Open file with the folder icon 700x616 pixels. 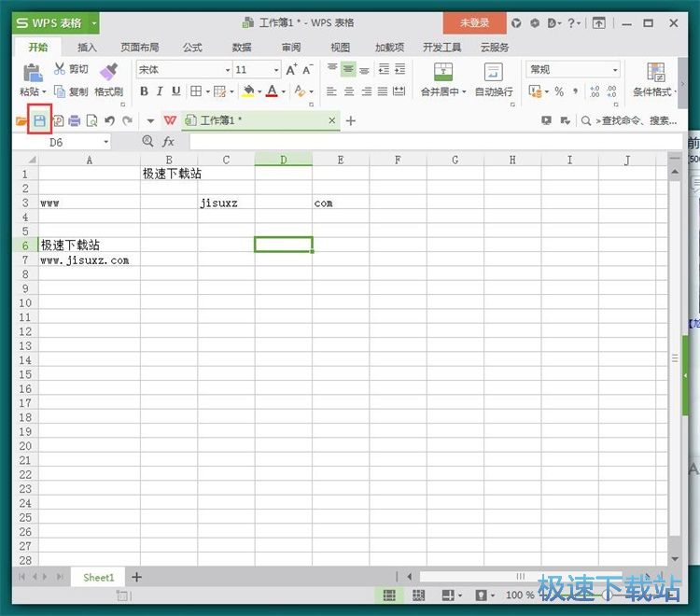pos(21,121)
